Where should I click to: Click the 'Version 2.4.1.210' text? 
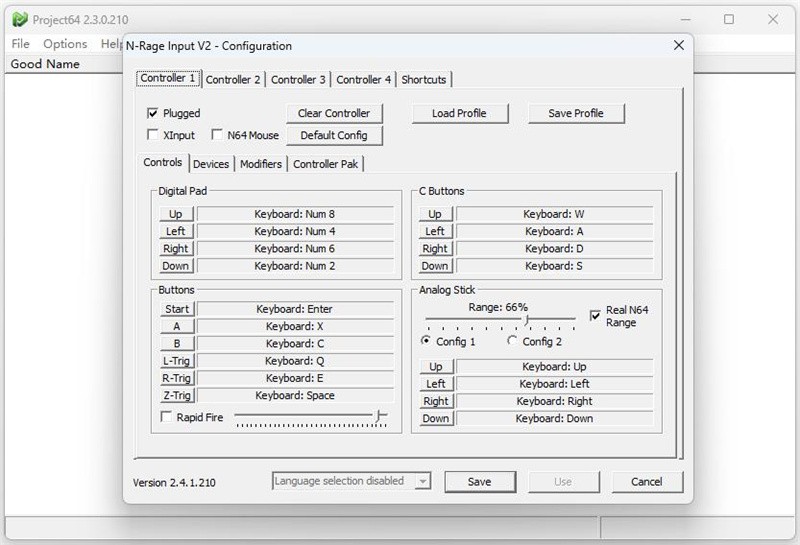coord(174,483)
